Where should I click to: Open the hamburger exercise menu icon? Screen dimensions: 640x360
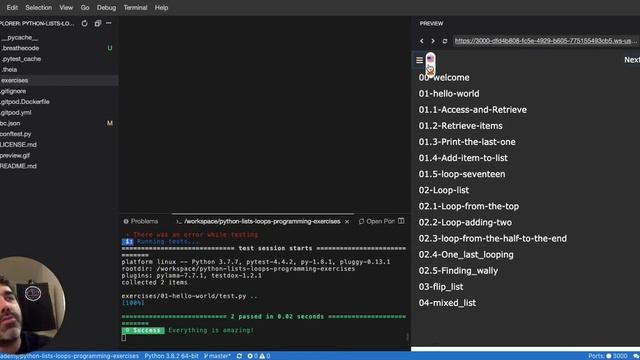[x=419, y=60]
